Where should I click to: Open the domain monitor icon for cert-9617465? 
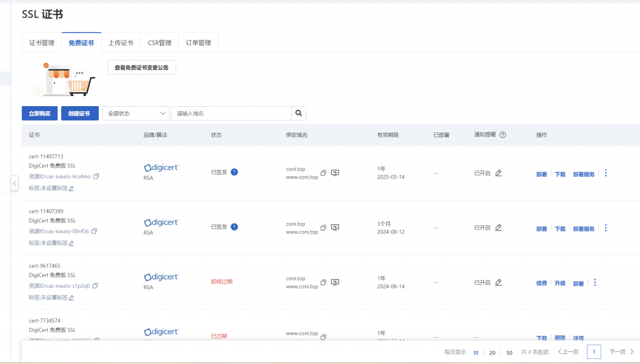pos(335,282)
